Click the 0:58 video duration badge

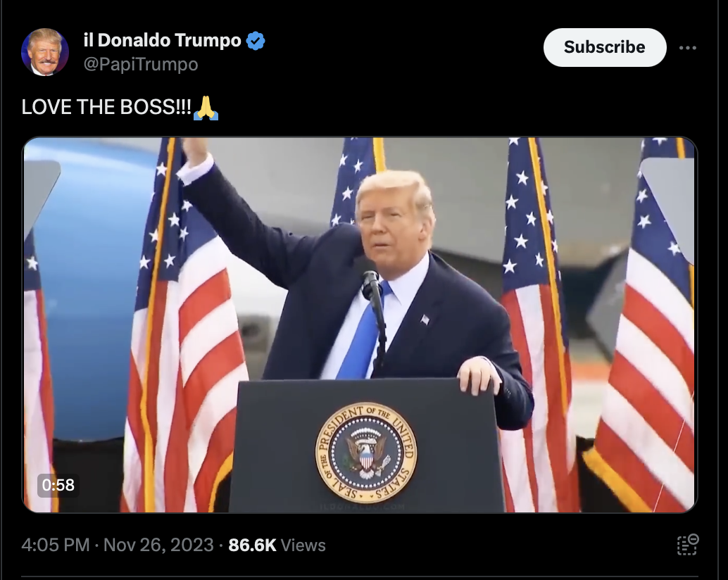(58, 485)
